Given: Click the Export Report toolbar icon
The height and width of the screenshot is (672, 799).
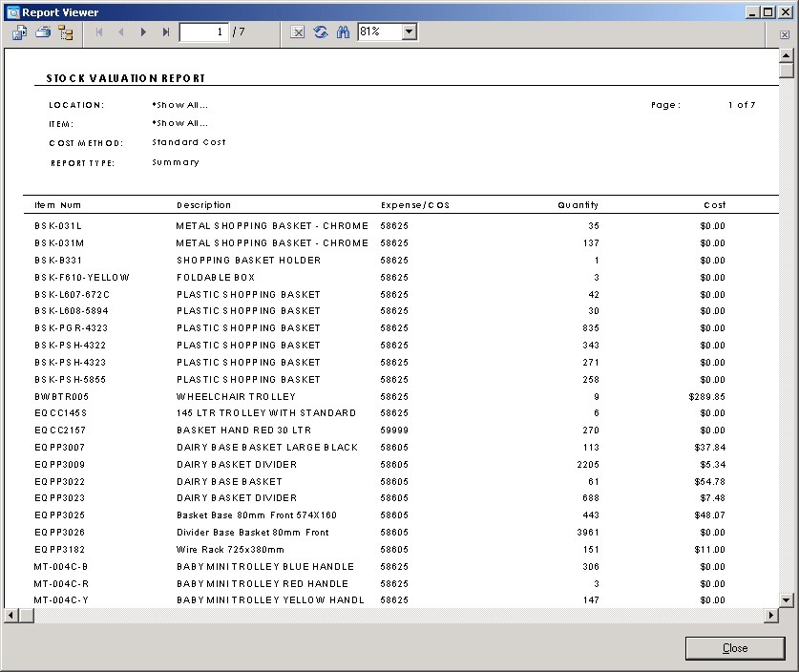Looking at the screenshot, I should tap(20, 32).
